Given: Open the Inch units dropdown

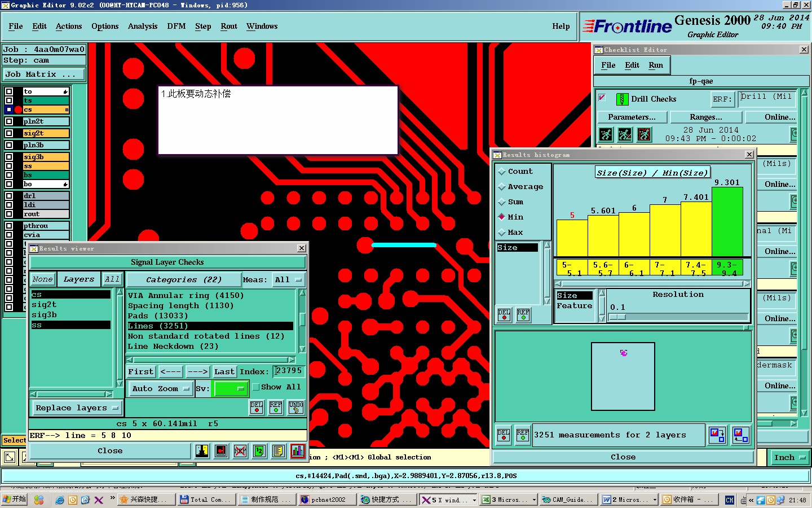Looking at the screenshot, I should [789, 457].
